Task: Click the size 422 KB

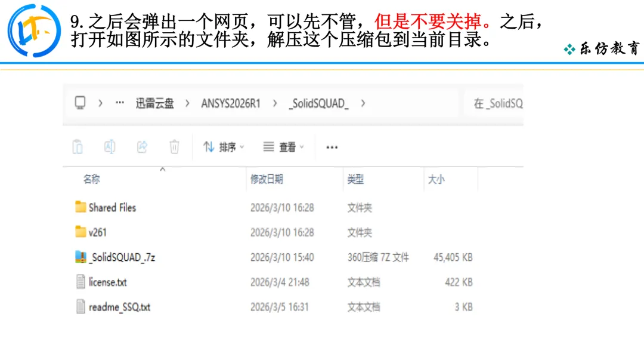Action: pos(459,282)
